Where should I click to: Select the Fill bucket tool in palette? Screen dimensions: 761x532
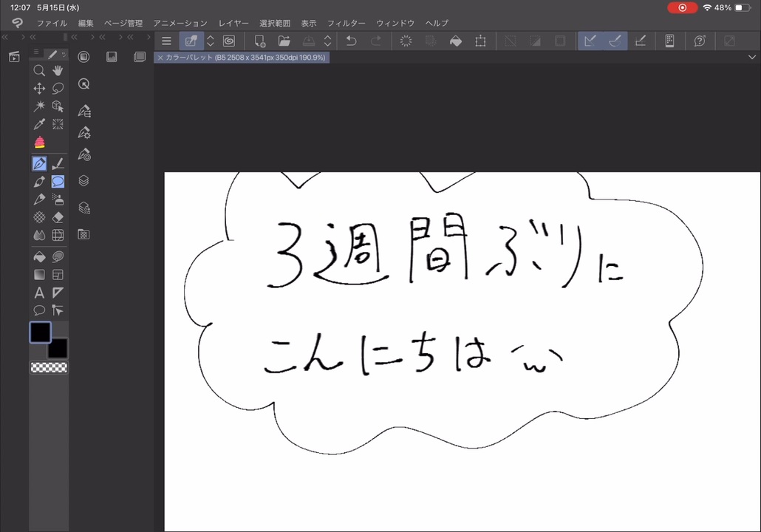point(39,257)
